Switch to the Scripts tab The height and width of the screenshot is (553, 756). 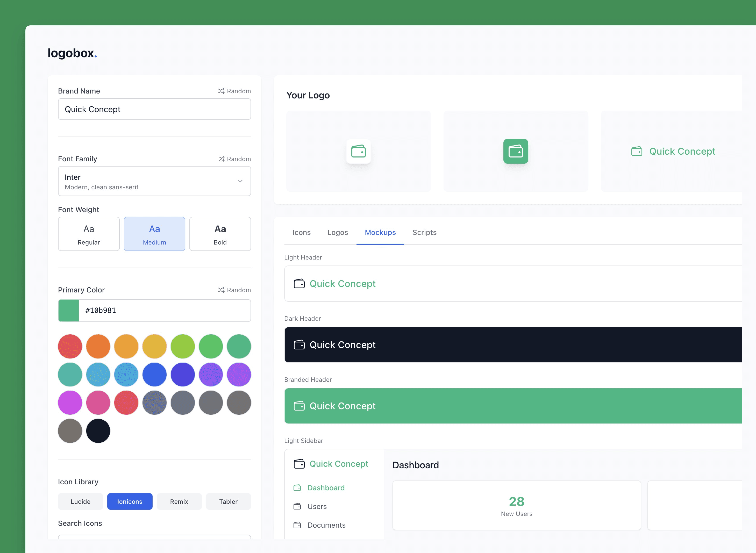pyautogui.click(x=424, y=232)
